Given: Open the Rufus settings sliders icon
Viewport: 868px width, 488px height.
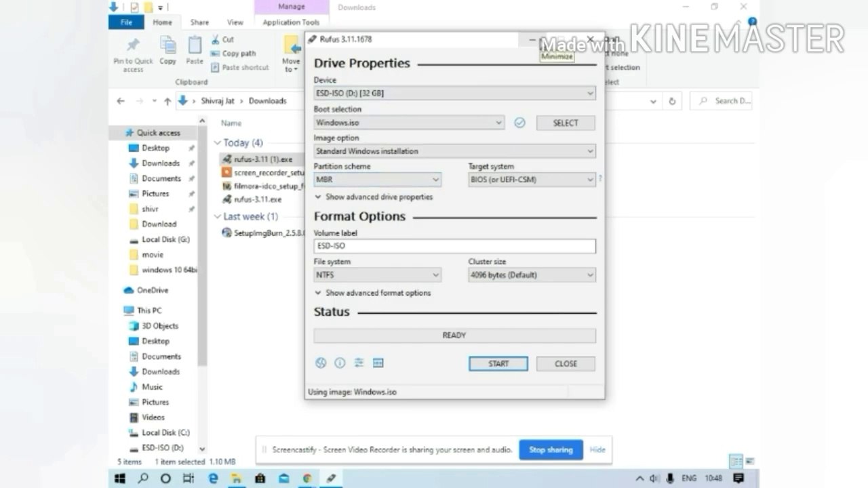Looking at the screenshot, I should point(359,363).
